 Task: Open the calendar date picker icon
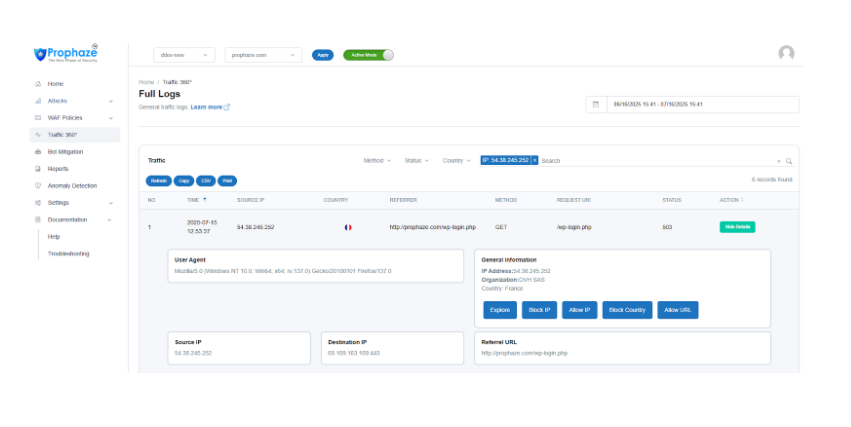click(x=596, y=104)
